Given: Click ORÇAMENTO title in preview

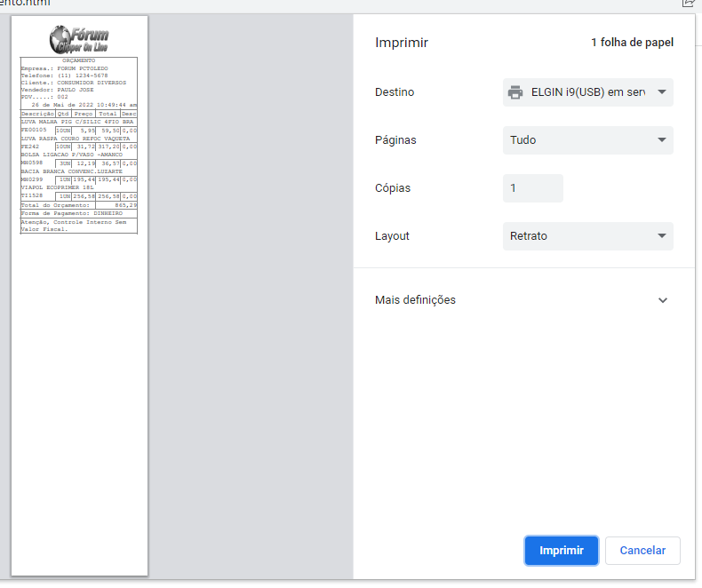Looking at the screenshot, I should coord(79,60).
